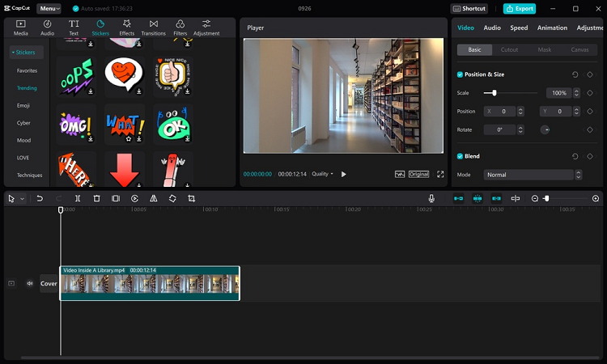Viewport: 607px width, 364px height.
Task: Click the Shortcut button
Action: click(x=470, y=8)
